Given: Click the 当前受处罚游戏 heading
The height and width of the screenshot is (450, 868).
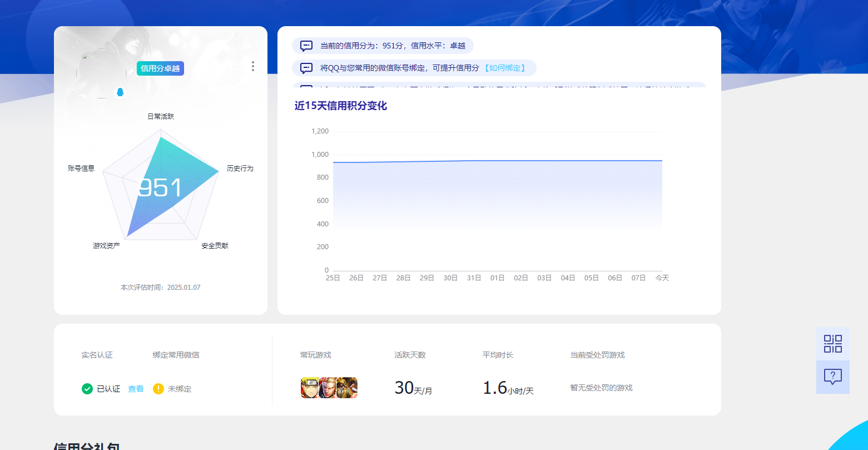Looking at the screenshot, I should coord(597,355).
